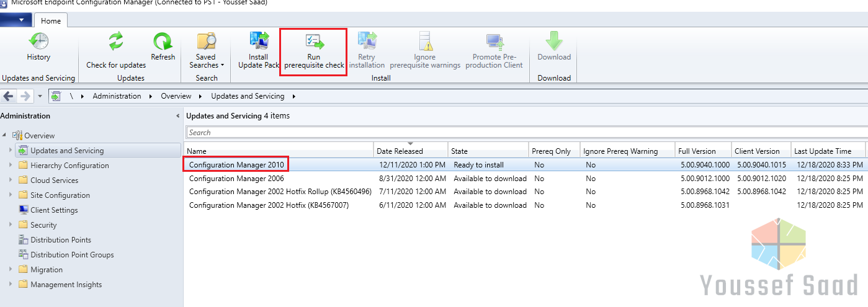Image resolution: width=868 pixels, height=307 pixels.
Task: Click client version 5.00.9012.1020 cell
Action: pos(761,179)
